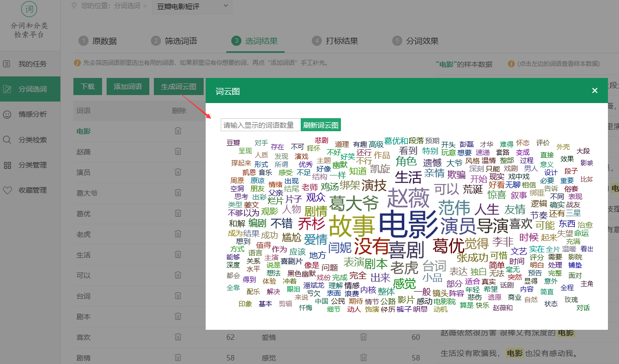
Task: Click the word 闫妮 in the word cloud
Action: point(340,247)
